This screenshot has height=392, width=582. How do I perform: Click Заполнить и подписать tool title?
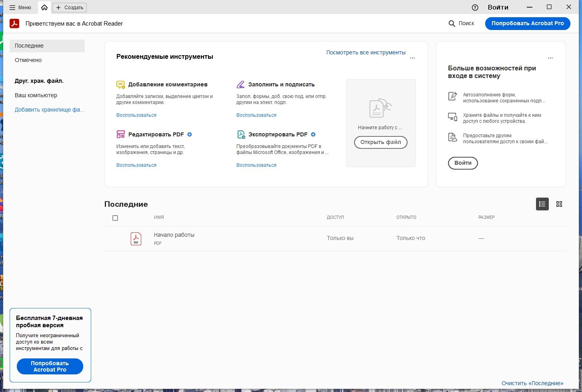click(281, 84)
